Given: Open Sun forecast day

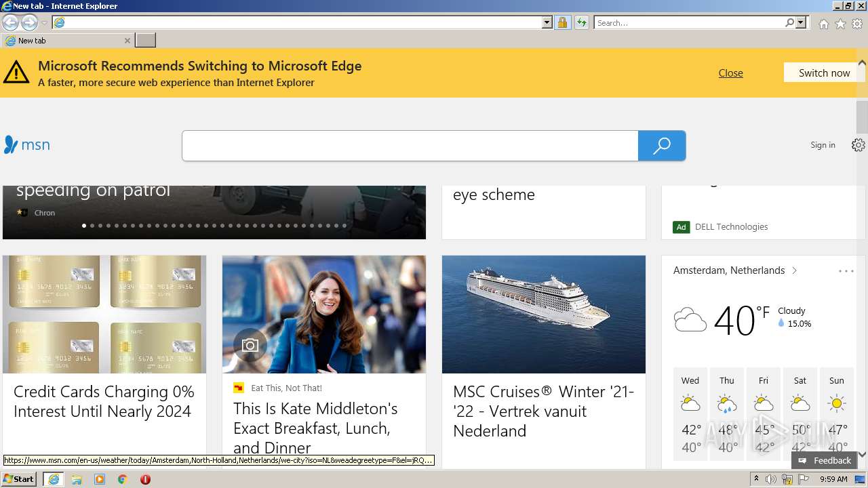Looking at the screenshot, I should click(837, 415).
